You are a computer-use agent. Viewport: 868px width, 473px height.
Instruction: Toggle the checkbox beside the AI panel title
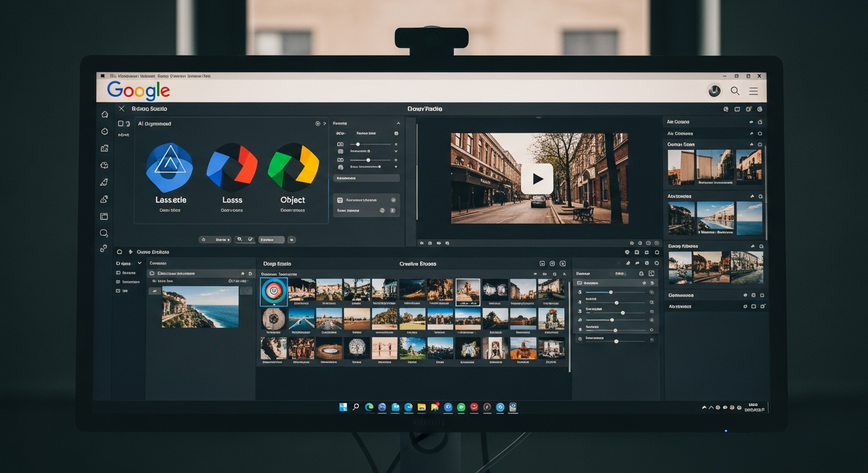pyautogui.click(x=121, y=124)
